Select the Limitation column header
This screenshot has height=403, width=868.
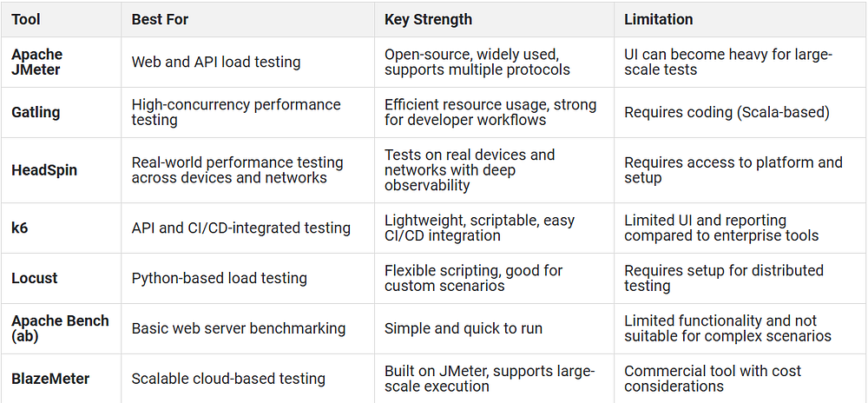coord(658,19)
